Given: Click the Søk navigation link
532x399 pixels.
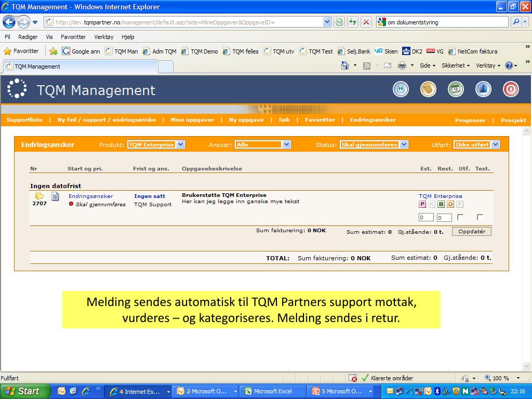Looking at the screenshot, I should tap(284, 120).
